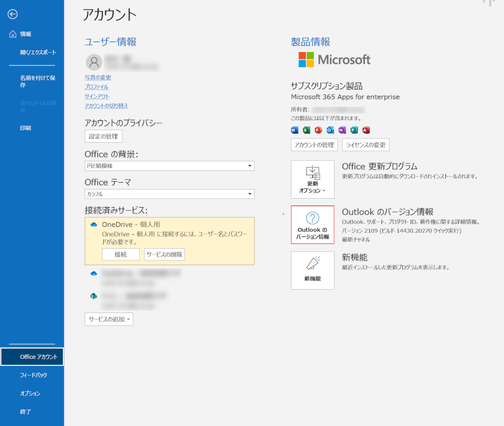Click the 最新チャネル text
504x426 pixels.
tap(356, 240)
